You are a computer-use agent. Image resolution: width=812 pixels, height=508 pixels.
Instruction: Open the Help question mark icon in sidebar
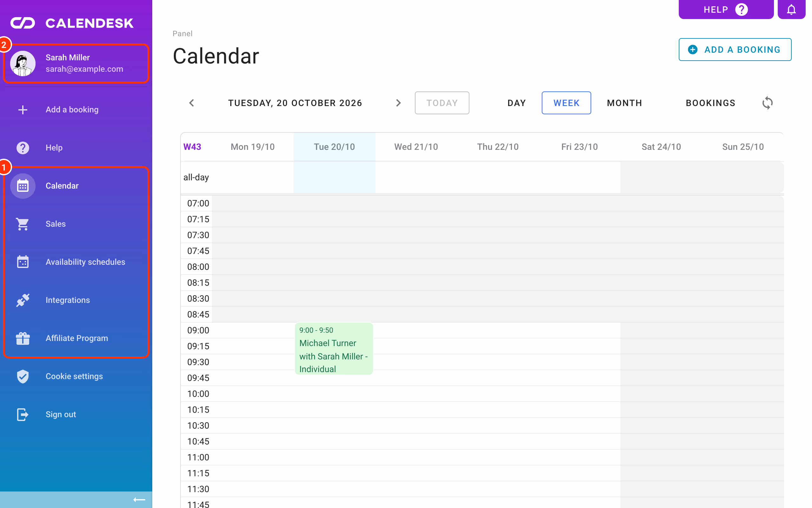coord(23,148)
